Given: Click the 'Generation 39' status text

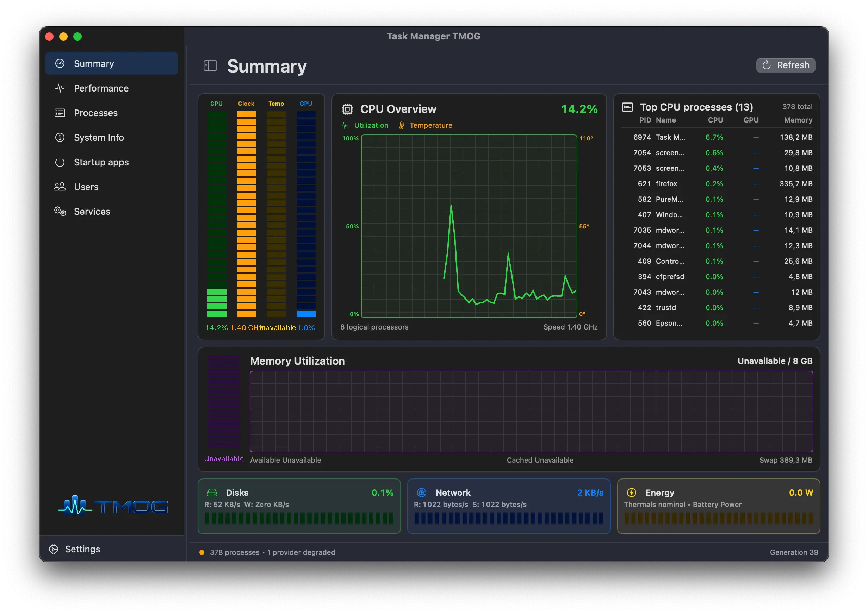Looking at the screenshot, I should (x=794, y=552).
